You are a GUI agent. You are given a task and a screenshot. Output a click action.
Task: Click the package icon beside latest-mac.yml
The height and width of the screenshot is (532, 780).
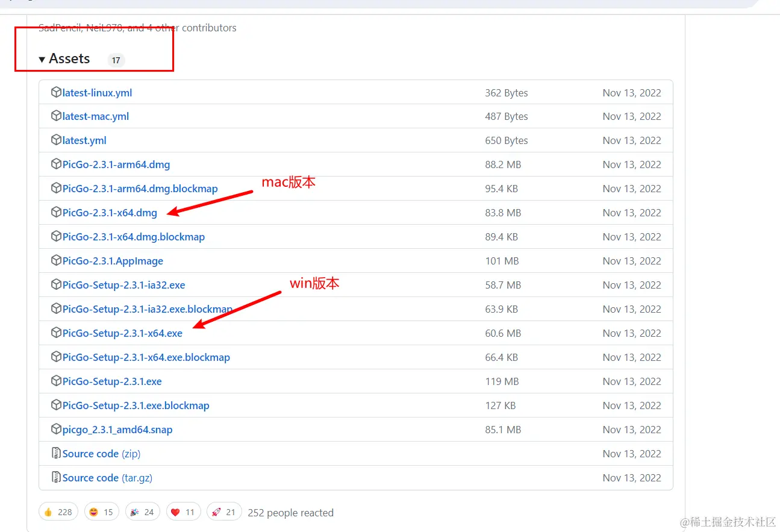56,116
